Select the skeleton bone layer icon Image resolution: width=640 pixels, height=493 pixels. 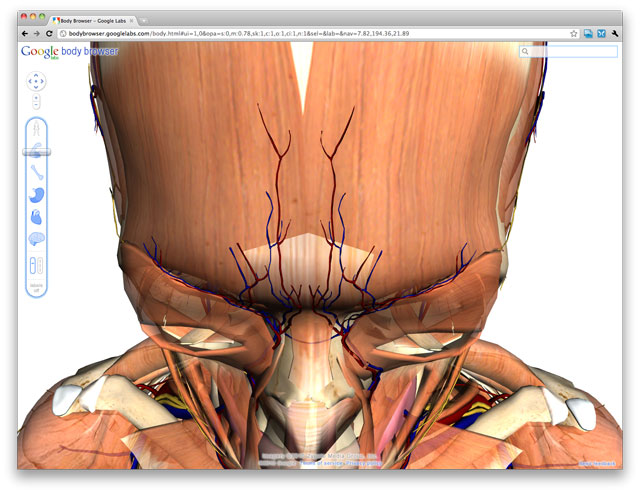(x=36, y=172)
